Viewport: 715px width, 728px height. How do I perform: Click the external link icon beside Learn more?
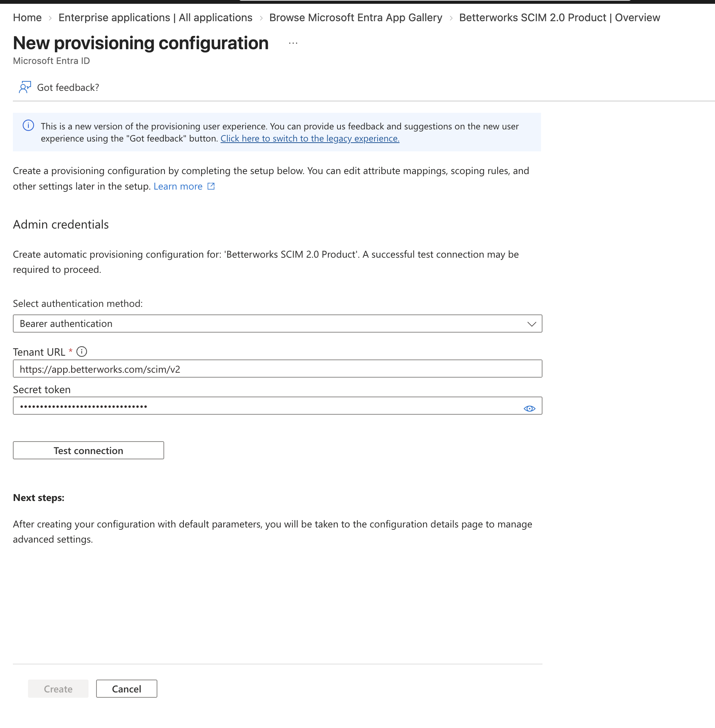click(x=211, y=186)
